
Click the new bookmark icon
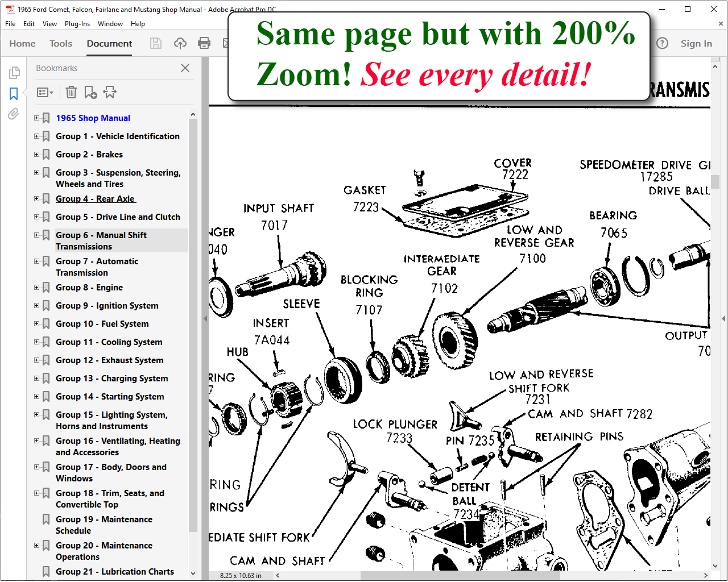coord(90,92)
